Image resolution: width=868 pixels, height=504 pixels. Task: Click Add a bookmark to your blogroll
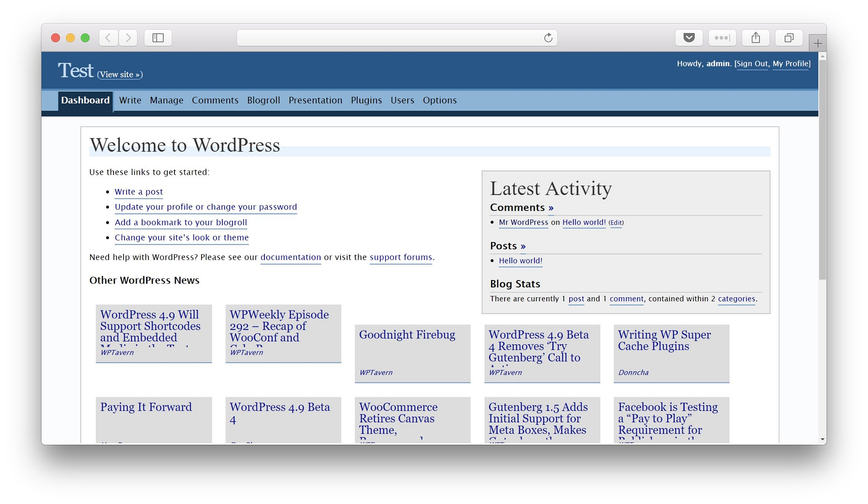click(x=181, y=223)
